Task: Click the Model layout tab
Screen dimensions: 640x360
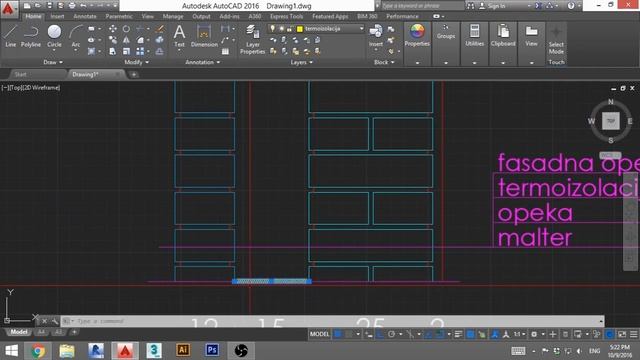Action: point(19,332)
